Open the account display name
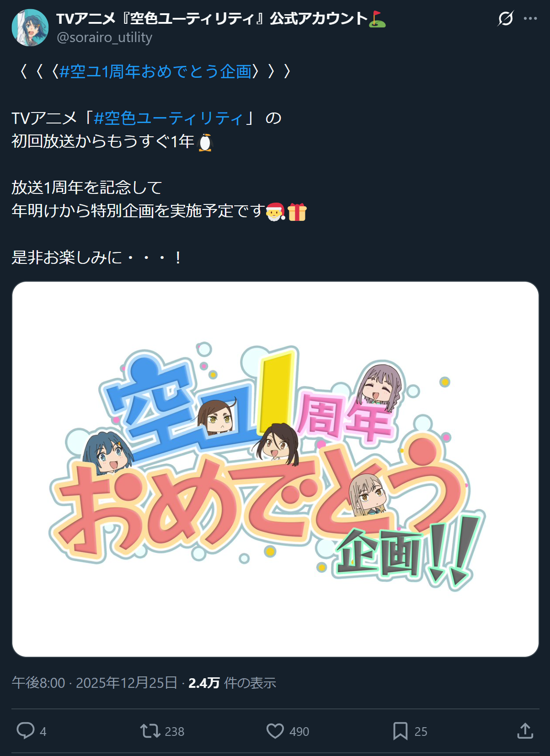 (212, 18)
